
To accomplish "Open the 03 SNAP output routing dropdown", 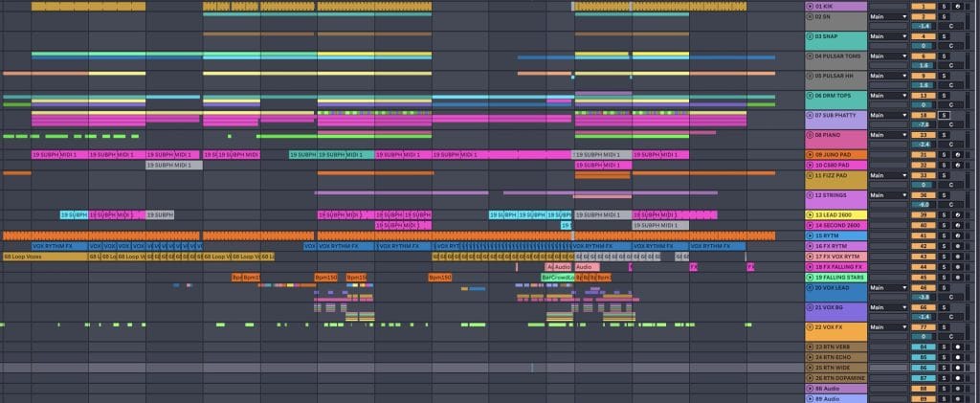I will (x=887, y=36).
